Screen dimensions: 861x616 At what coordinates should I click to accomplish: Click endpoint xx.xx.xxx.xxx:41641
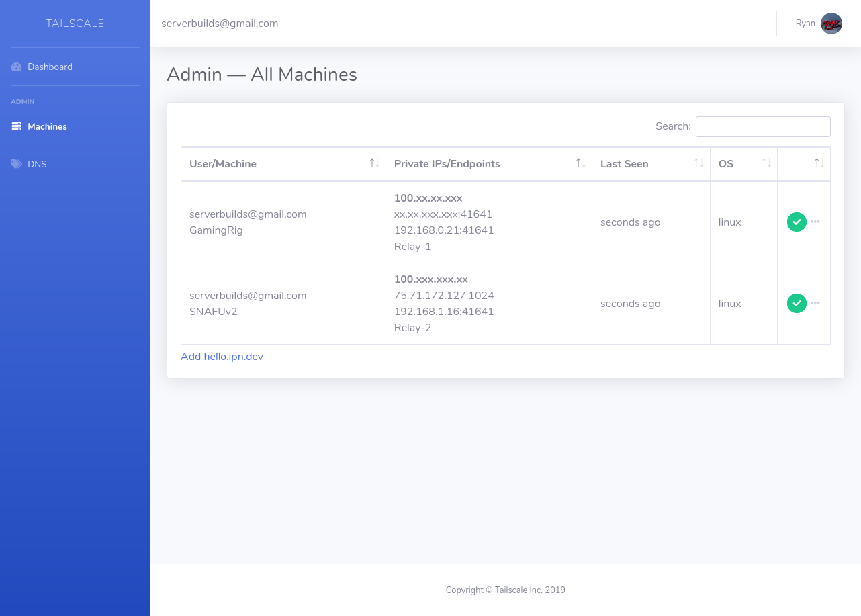click(443, 214)
